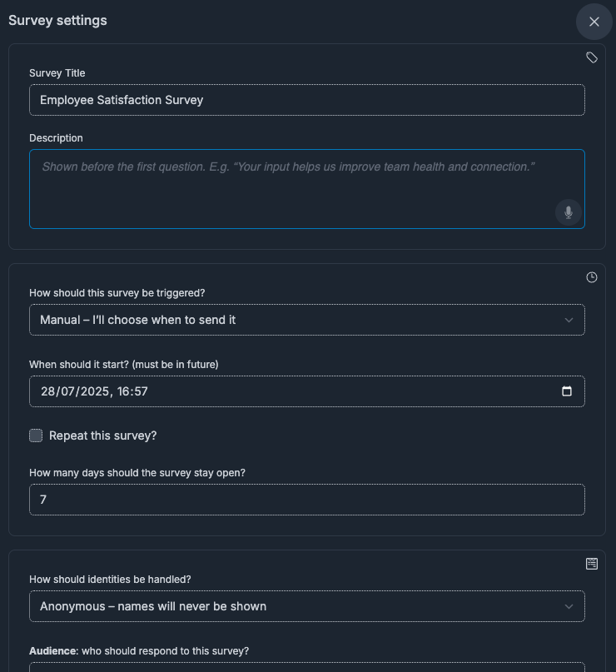The image size is (616, 672).
Task: Click the Description label
Action: coord(56,138)
